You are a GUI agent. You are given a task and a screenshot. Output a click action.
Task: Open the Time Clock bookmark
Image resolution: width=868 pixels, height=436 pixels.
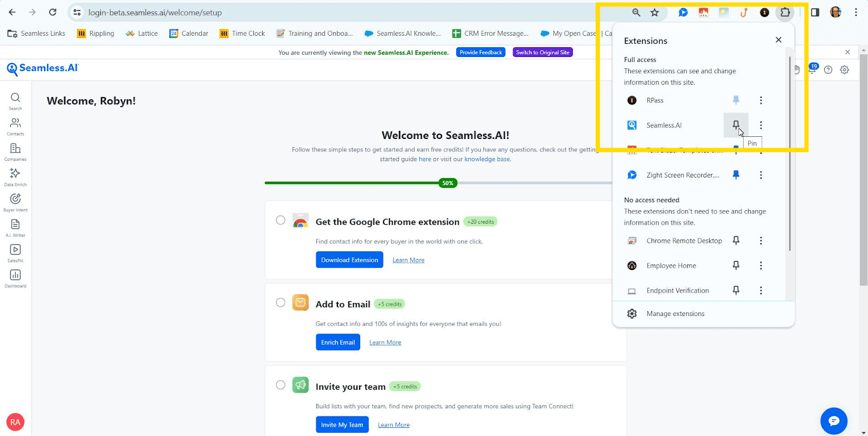click(x=242, y=33)
